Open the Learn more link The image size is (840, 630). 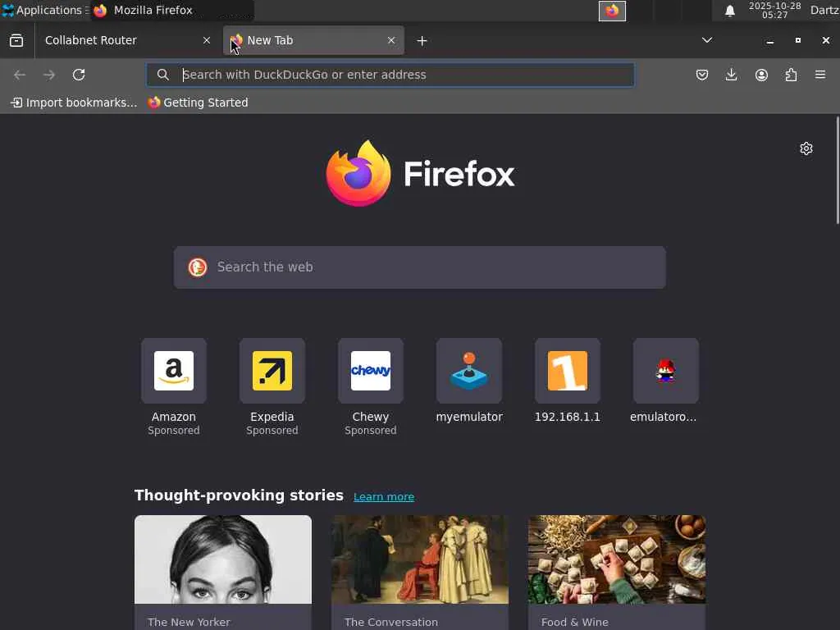tap(384, 497)
